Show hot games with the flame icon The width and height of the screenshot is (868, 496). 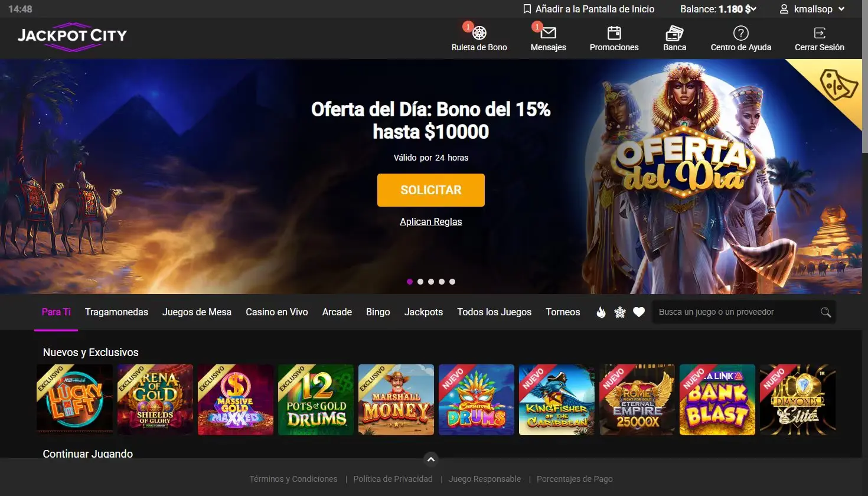point(601,312)
